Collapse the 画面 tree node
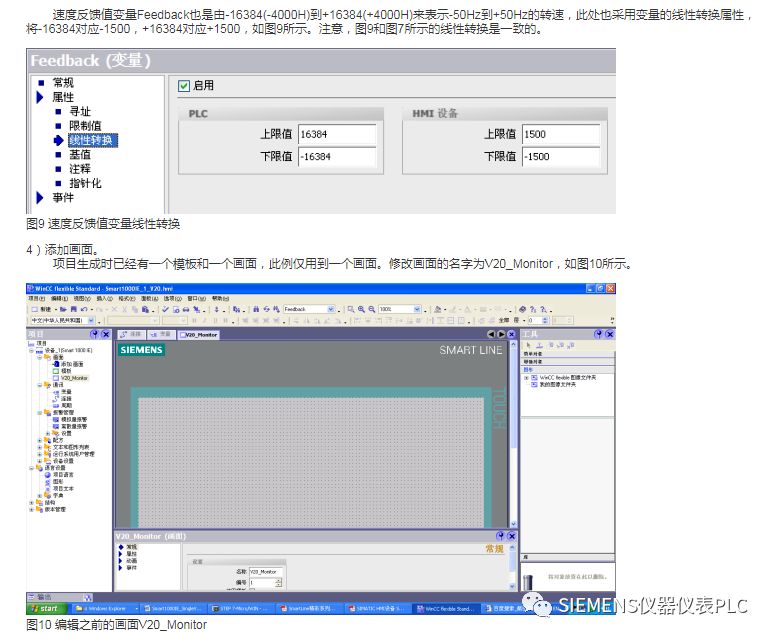This screenshot has height=639, width=772. [x=40, y=357]
